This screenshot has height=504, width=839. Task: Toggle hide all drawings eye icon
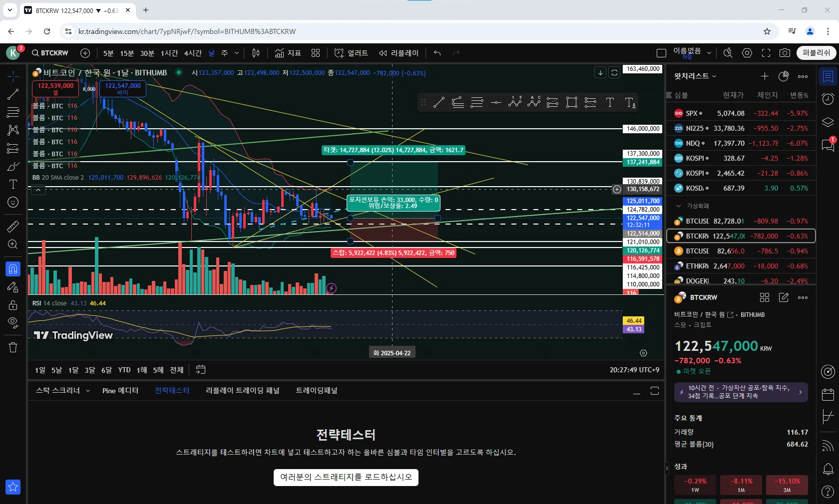coord(13,322)
